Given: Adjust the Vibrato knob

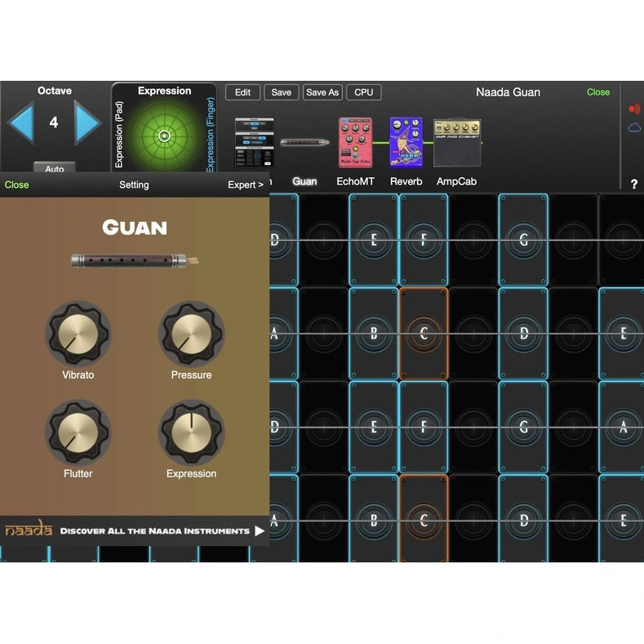Looking at the screenshot, I should (x=78, y=334).
